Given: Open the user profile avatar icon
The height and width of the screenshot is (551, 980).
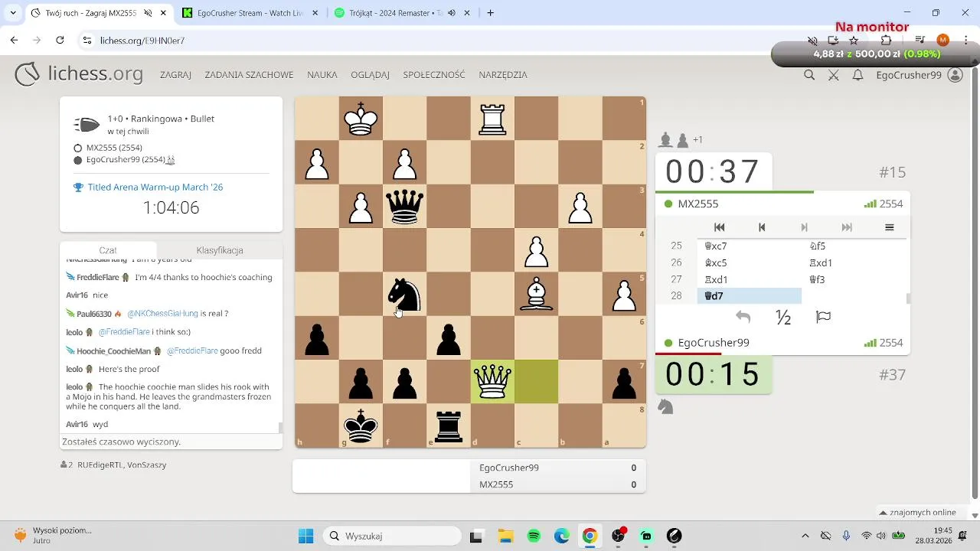Looking at the screenshot, I should 955,75.
